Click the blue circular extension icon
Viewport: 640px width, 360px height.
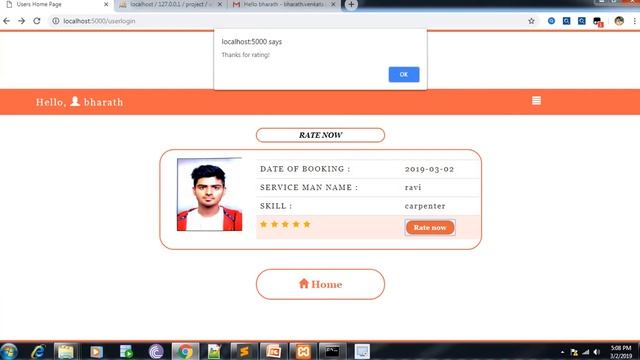[551, 21]
